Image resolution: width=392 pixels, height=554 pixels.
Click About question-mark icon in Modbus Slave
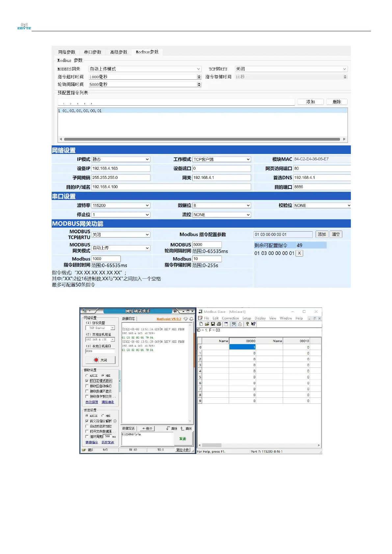tap(248, 324)
